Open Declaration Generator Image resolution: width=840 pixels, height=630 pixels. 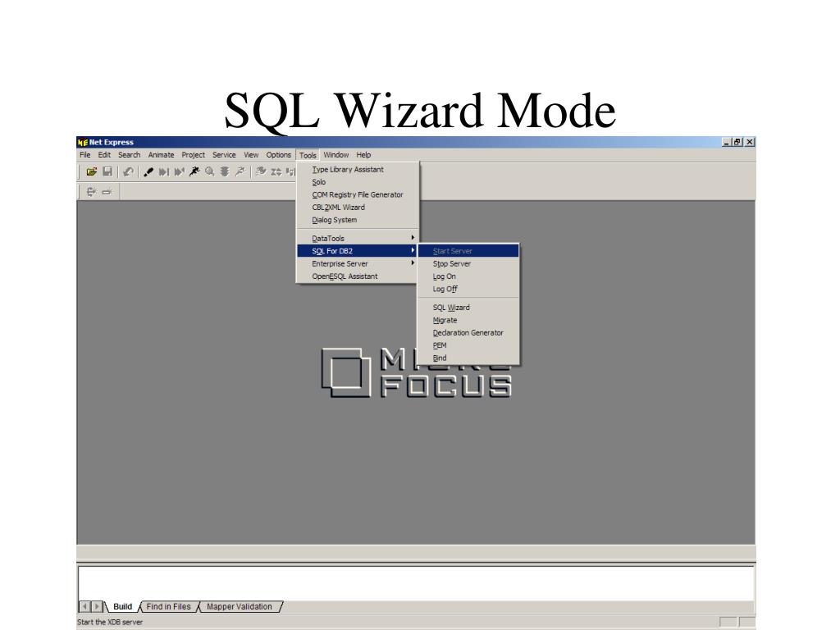click(468, 333)
